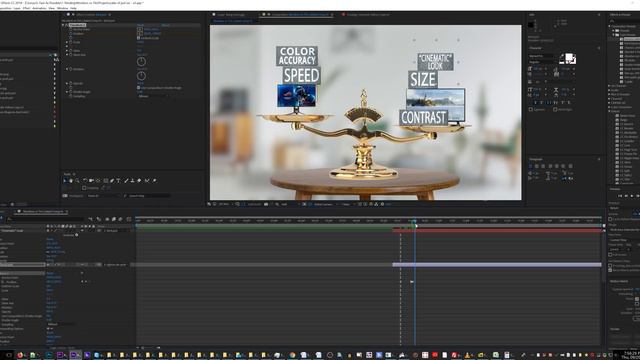Click right align text in Paragraph panel
The width and height of the screenshot is (640, 360).
click(x=543, y=166)
